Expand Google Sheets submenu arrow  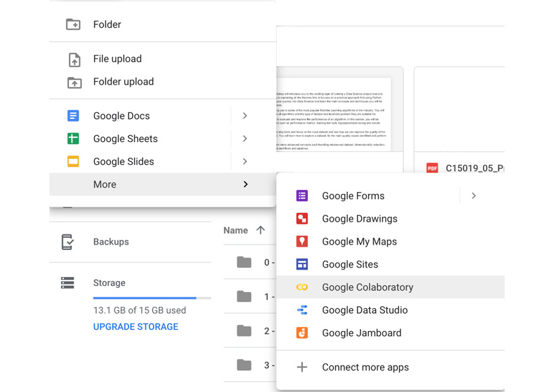245,139
